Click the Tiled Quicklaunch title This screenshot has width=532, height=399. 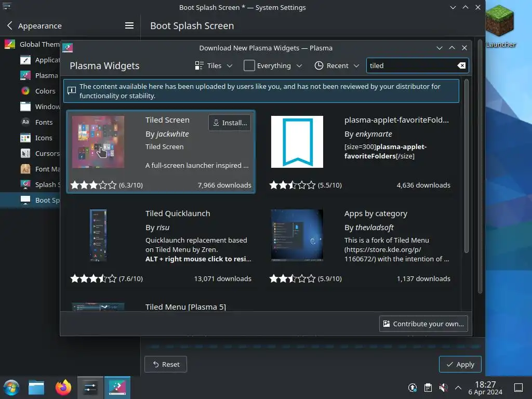click(x=178, y=214)
